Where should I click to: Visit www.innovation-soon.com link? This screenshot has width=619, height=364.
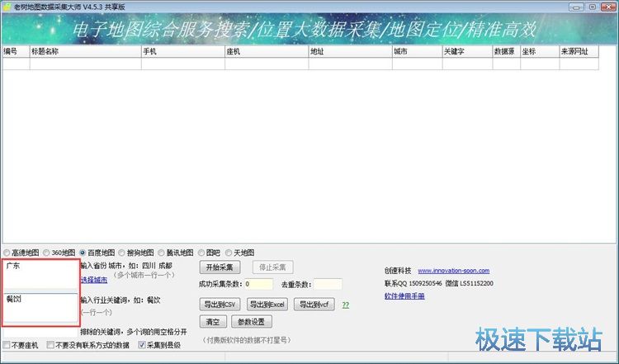click(454, 271)
